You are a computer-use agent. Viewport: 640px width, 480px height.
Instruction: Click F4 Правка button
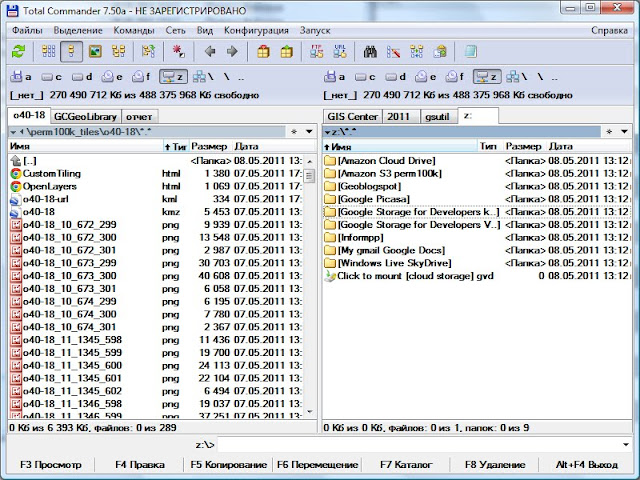[x=140, y=464]
